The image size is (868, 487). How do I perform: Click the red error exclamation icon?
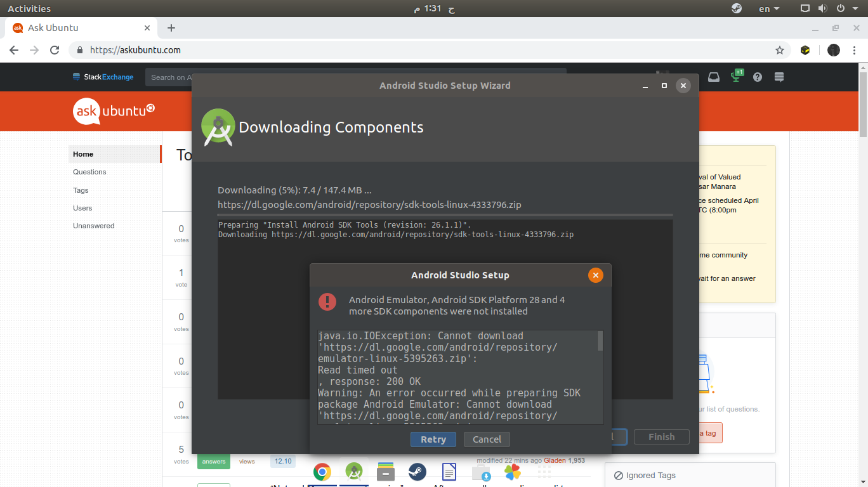(327, 302)
